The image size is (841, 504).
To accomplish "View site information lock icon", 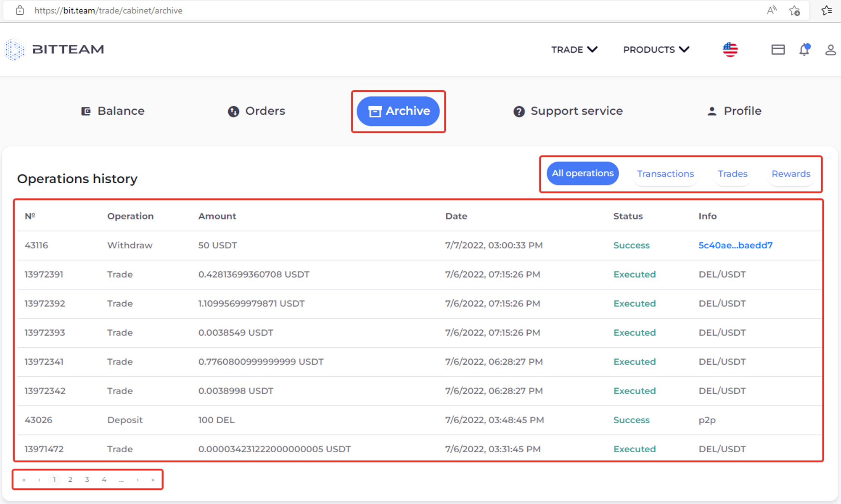I will point(20,10).
